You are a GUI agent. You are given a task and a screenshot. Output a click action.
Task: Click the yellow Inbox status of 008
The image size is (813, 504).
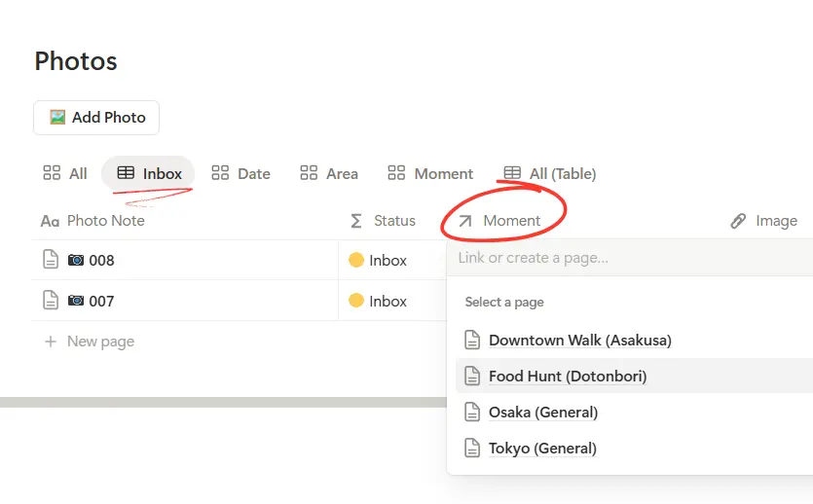[378, 260]
